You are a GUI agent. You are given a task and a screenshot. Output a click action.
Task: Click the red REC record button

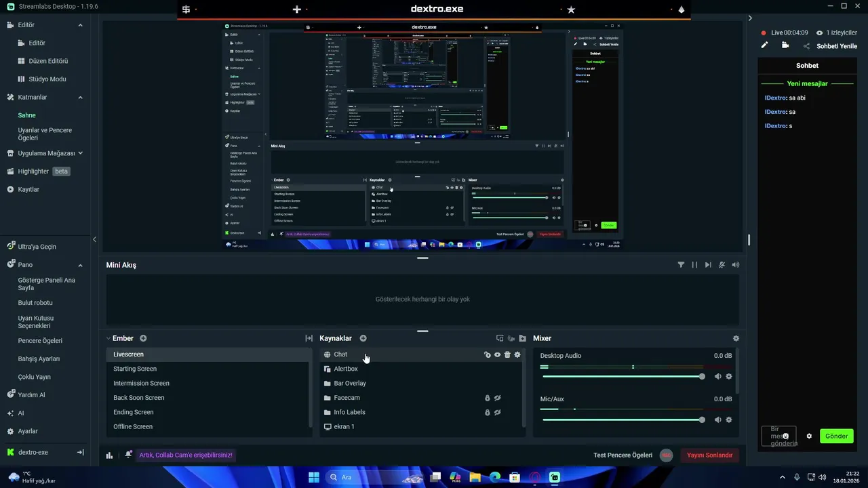(666, 455)
